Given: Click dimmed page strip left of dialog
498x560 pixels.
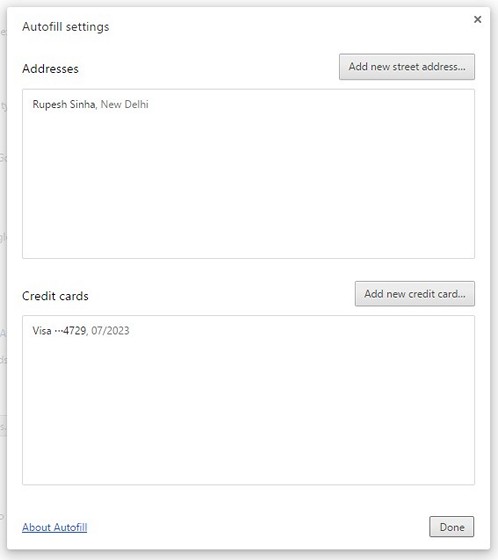Looking at the screenshot, I should pyautogui.click(x=3, y=280).
